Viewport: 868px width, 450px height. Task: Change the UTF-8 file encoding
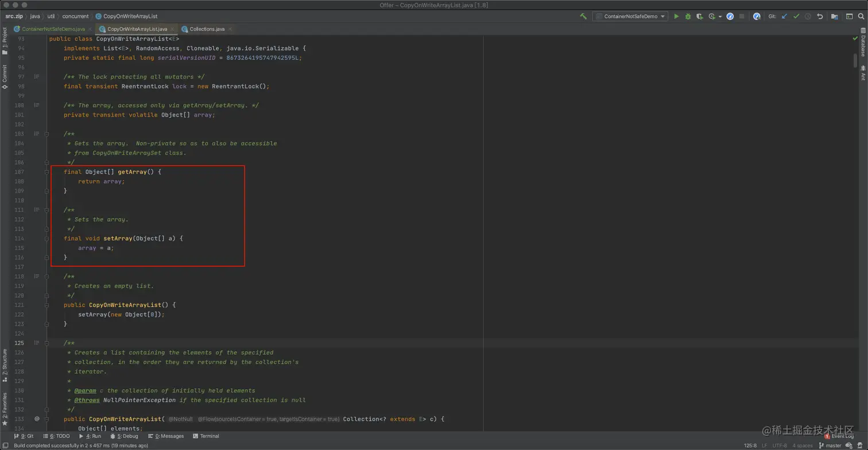click(780, 445)
